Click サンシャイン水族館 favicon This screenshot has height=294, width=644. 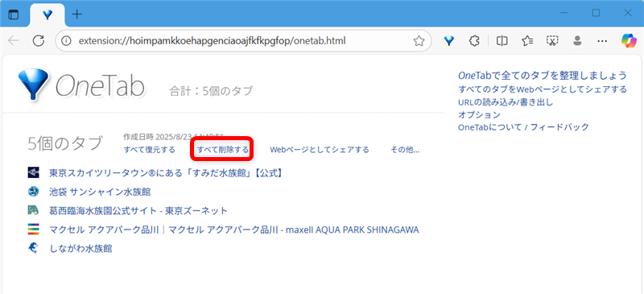click(33, 192)
